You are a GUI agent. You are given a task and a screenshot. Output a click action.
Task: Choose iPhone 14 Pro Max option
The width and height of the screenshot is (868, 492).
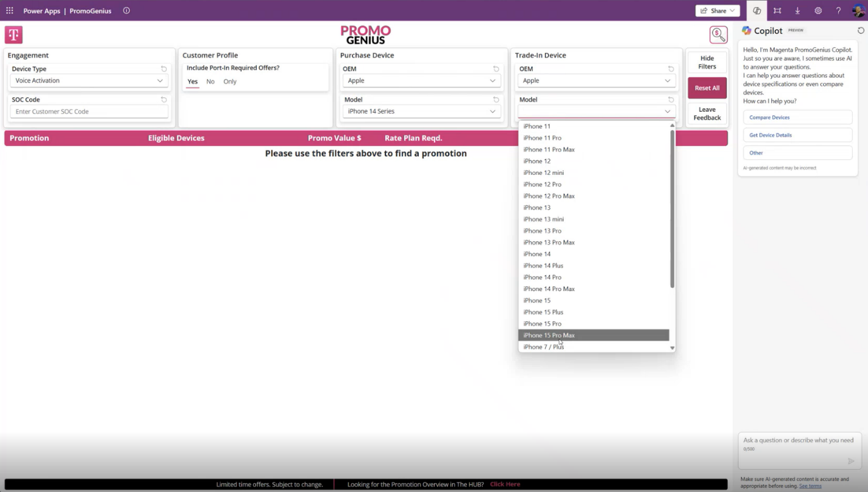(x=594, y=289)
